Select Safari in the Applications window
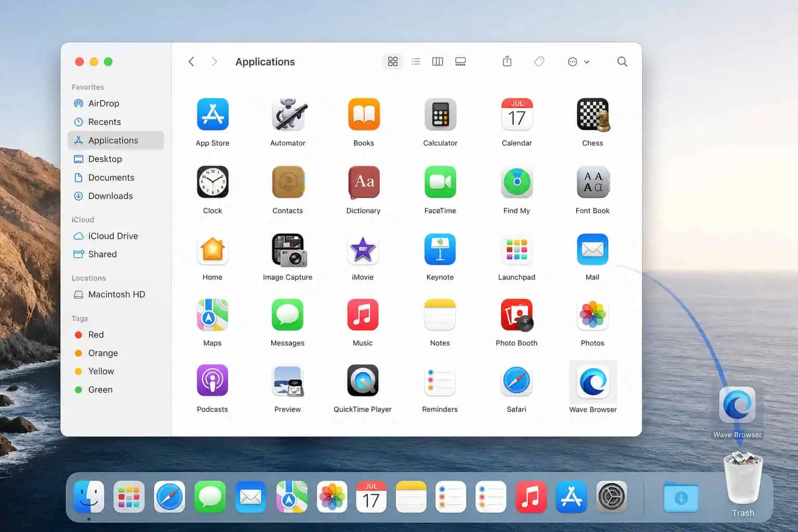This screenshot has height=532, width=798. [517, 381]
